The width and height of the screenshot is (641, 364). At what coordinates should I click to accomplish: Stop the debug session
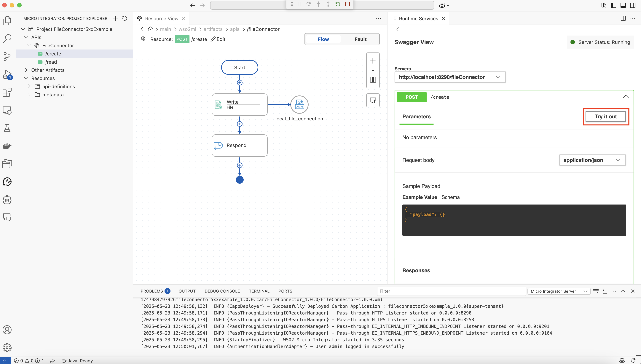point(347,4)
